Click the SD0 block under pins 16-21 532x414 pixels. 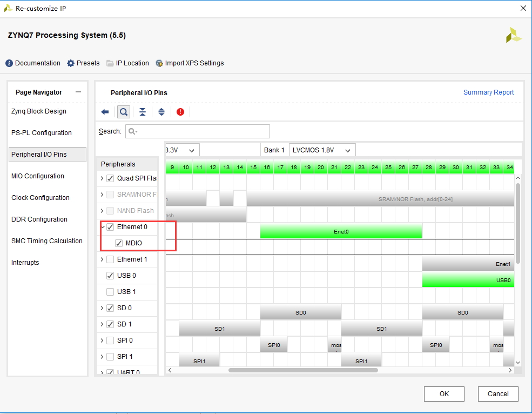[x=300, y=312]
